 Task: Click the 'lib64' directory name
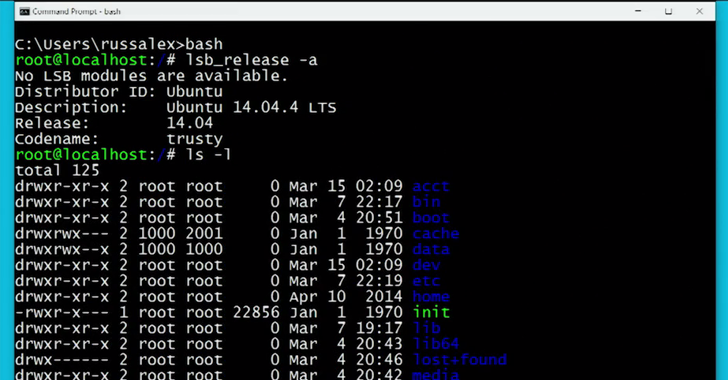point(436,344)
